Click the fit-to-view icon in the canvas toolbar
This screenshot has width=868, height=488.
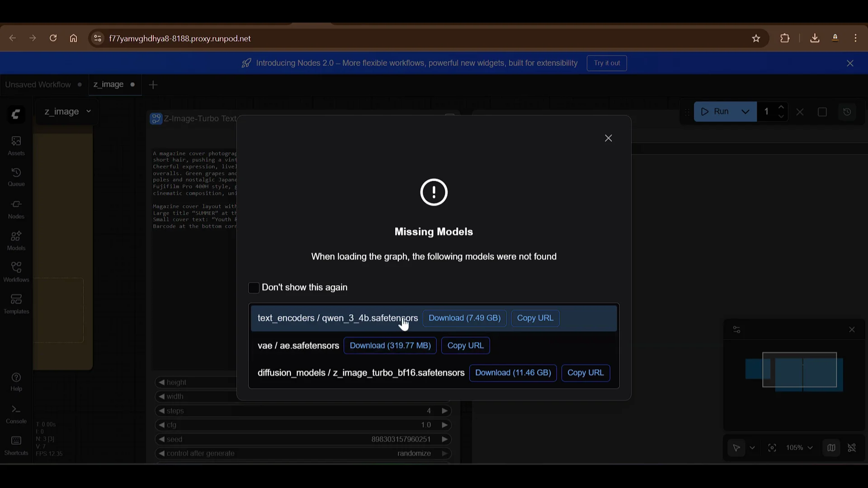[773, 448]
